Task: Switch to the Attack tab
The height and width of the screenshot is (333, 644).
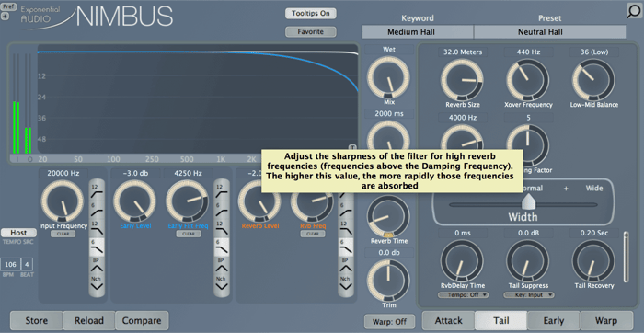Action: coord(449,321)
